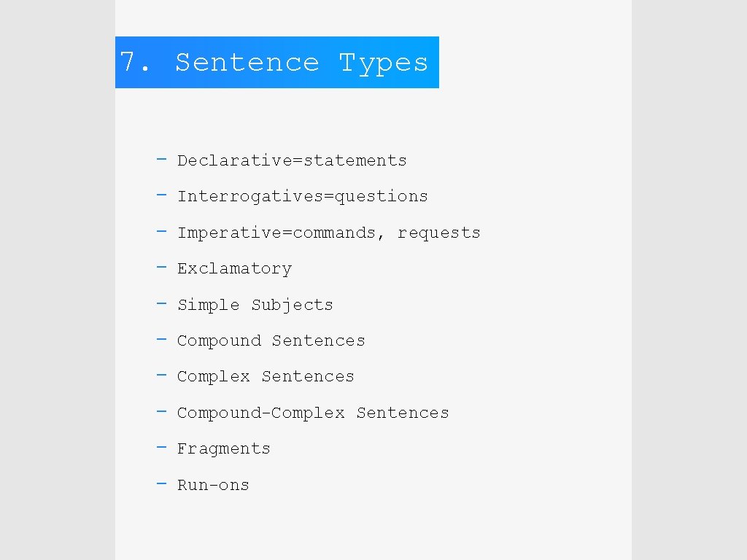Click the word "requests" in the Imperative line
The image size is (747, 560).
point(438,233)
